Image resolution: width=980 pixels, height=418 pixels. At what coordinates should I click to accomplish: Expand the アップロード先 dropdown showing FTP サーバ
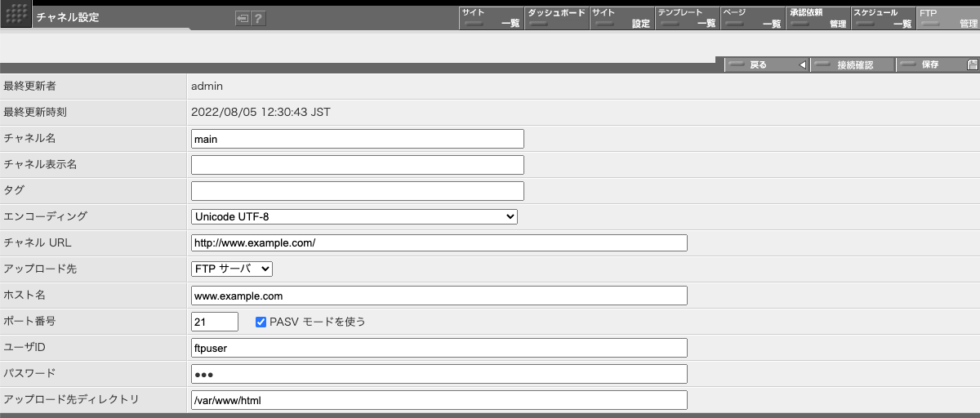coord(231,269)
